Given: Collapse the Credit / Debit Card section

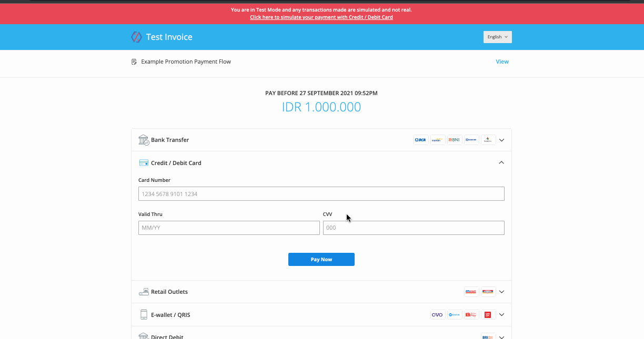Looking at the screenshot, I should 501,163.
